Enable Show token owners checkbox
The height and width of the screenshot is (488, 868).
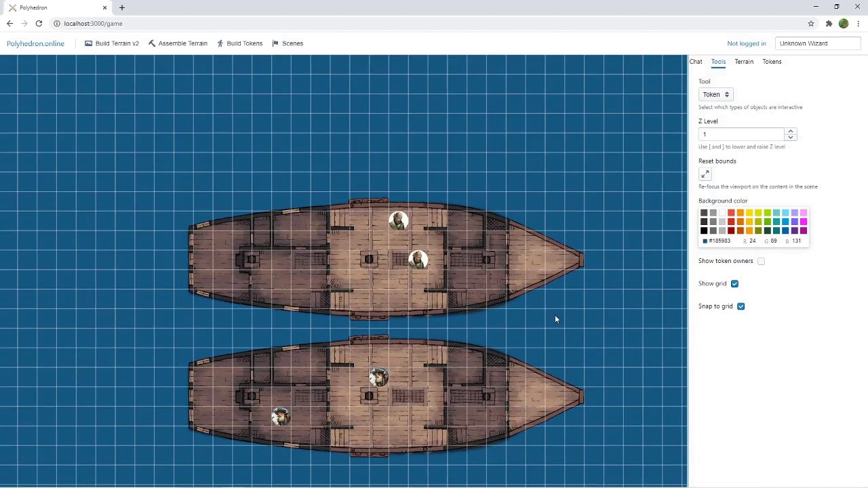click(x=761, y=261)
